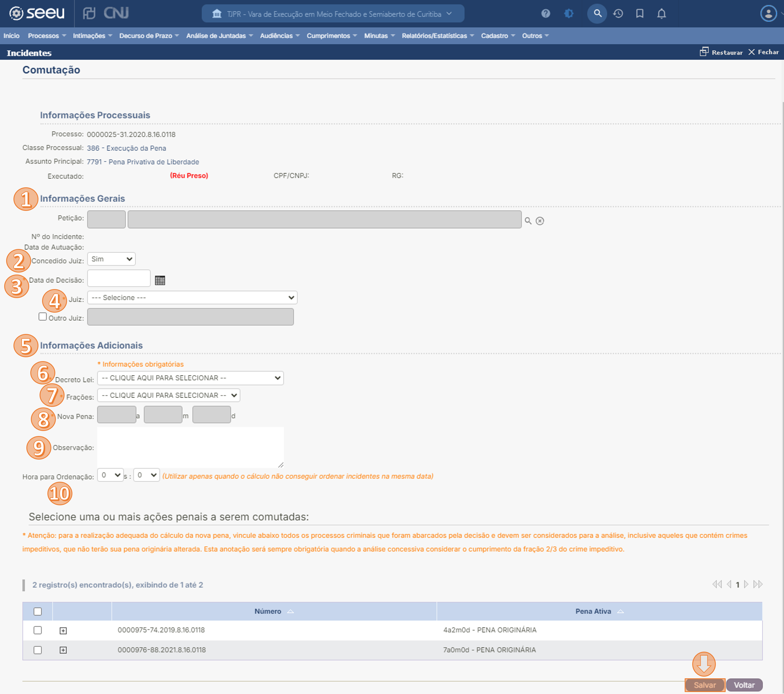Screen dimensions: 784x694
Task: Open the notifications bell
Action: [x=661, y=14]
